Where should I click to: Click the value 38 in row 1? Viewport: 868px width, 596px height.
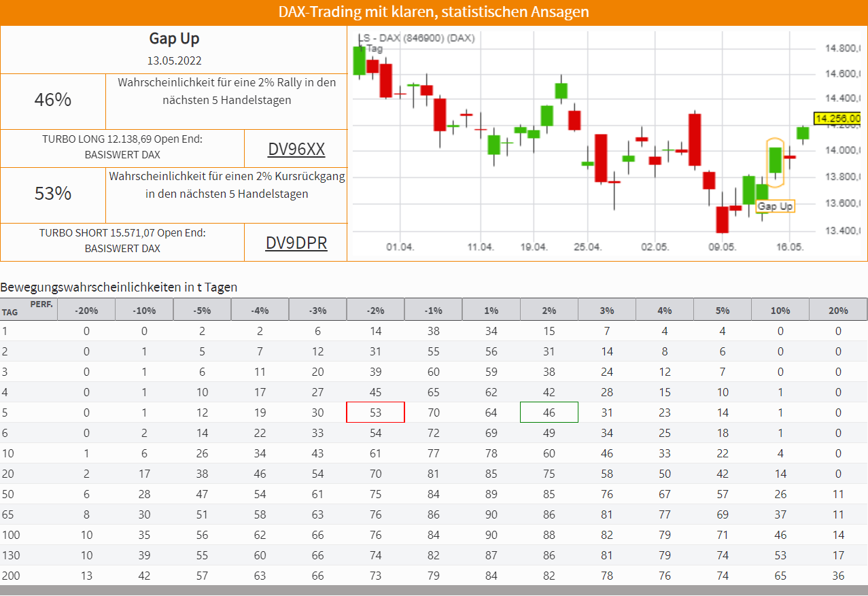[x=433, y=331]
